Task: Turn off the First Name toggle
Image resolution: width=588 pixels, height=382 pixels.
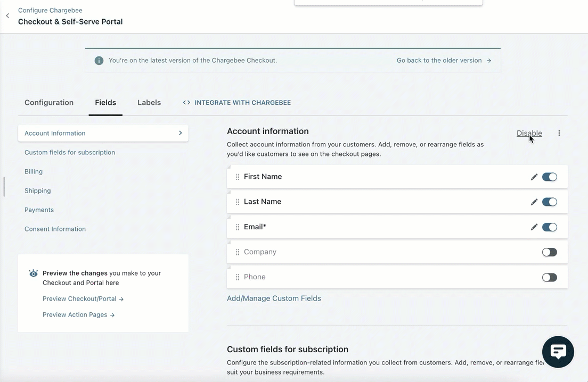Action: (549, 177)
